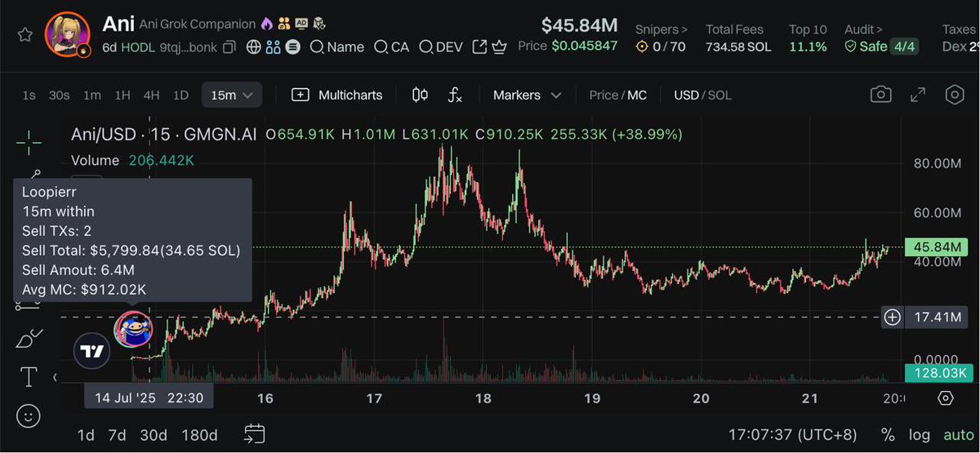Take a chart snapshot with camera icon
The width and height of the screenshot is (980, 453).
tap(880, 95)
